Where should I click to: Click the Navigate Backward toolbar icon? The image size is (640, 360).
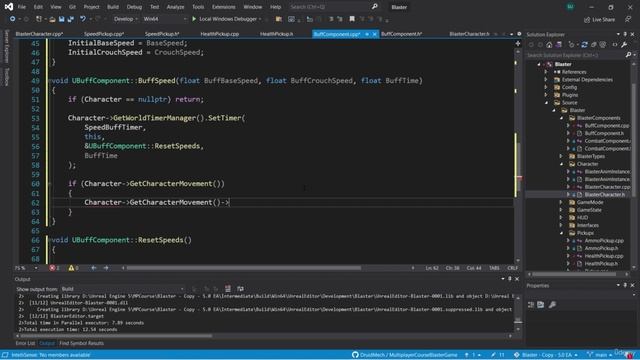pos(13,19)
